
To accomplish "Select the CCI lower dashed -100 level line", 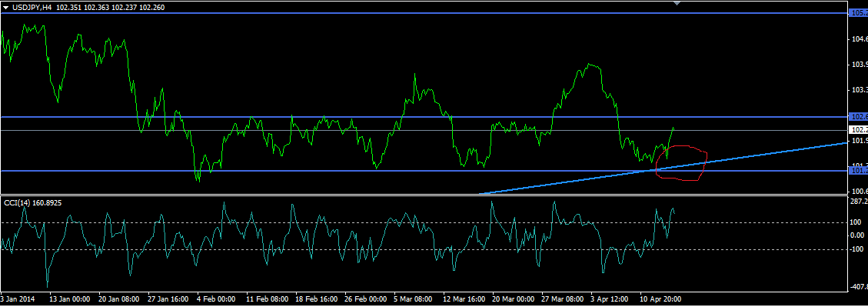I will [x=424, y=249].
